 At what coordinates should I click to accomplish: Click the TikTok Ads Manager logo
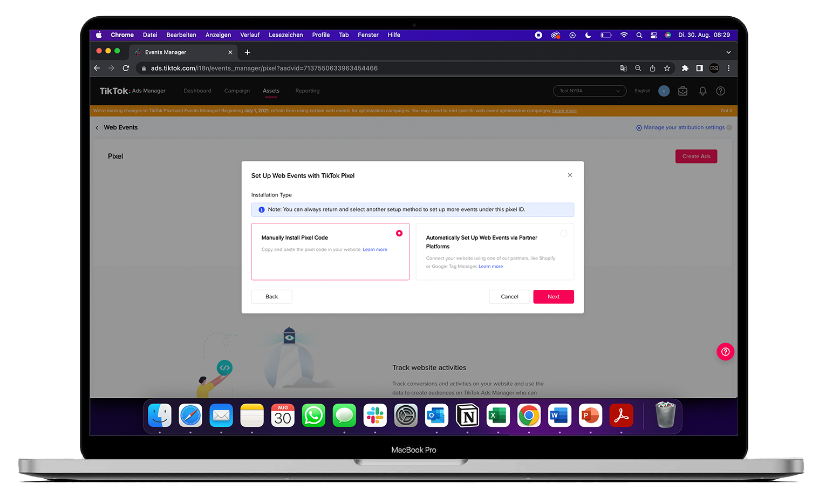click(132, 91)
